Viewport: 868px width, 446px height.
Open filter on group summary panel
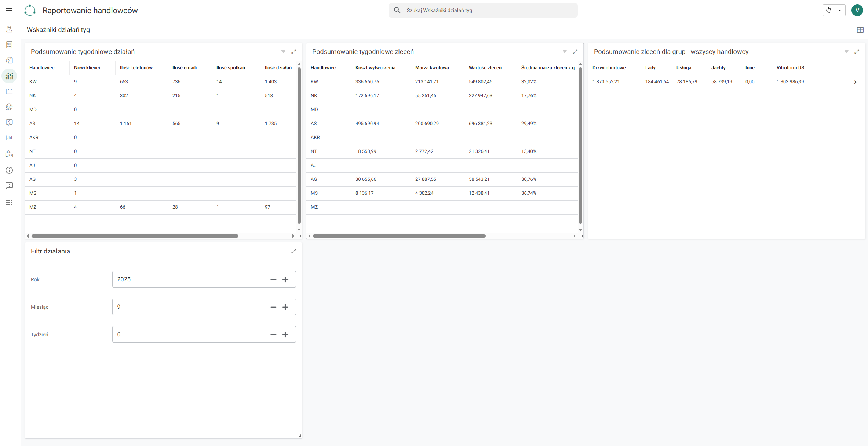point(846,52)
